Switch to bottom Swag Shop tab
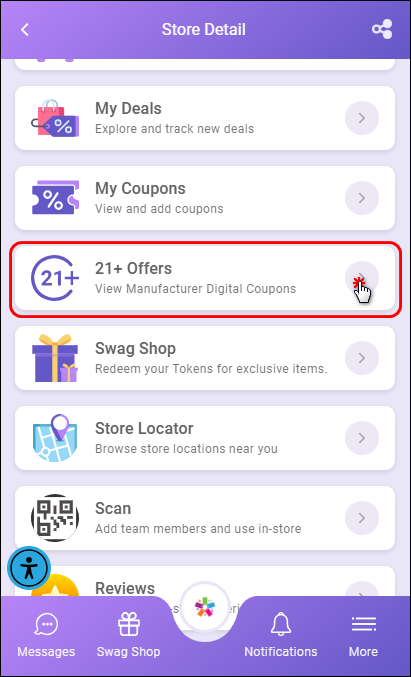This screenshot has height=677, width=411. pos(128,636)
